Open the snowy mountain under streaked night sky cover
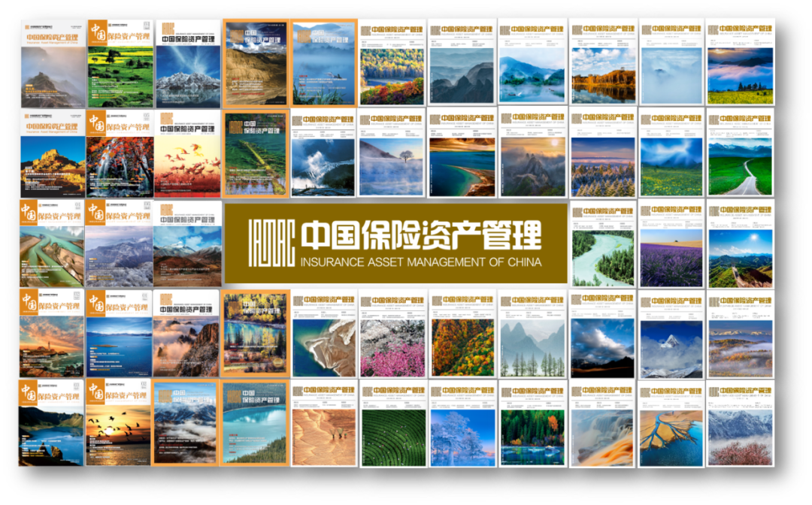The height and width of the screenshot is (505, 812). pos(188,64)
